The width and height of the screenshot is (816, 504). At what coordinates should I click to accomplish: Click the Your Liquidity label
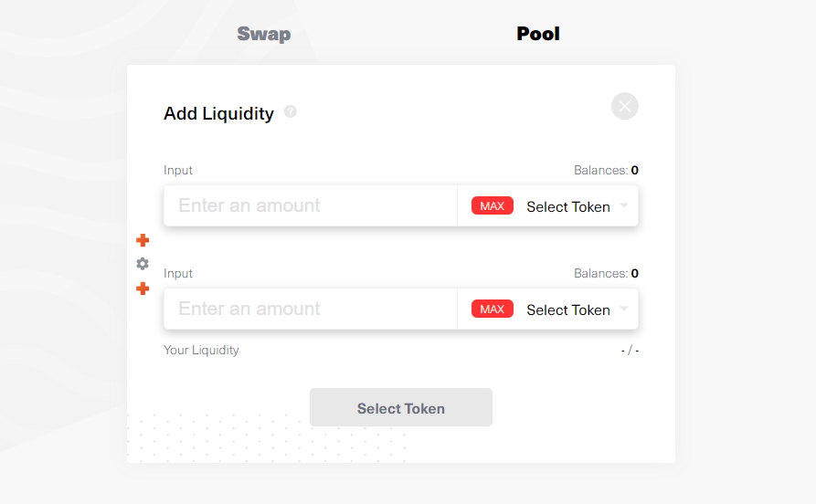point(201,350)
